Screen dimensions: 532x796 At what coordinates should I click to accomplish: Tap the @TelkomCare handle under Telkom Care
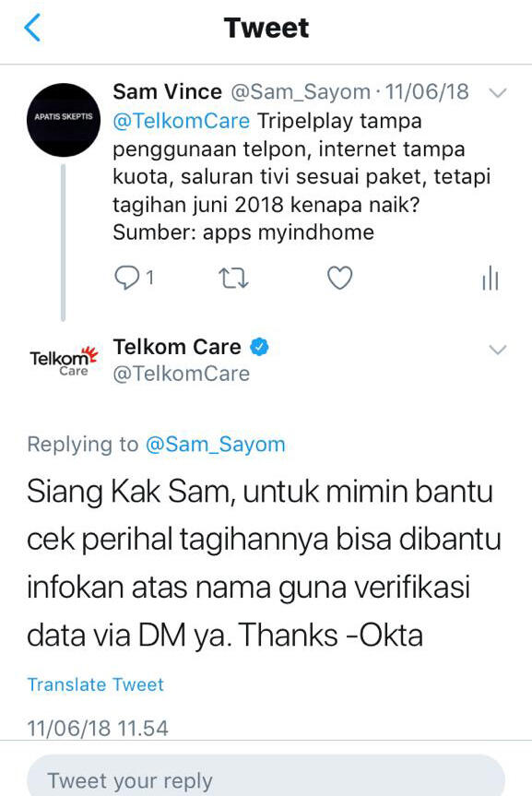182,374
